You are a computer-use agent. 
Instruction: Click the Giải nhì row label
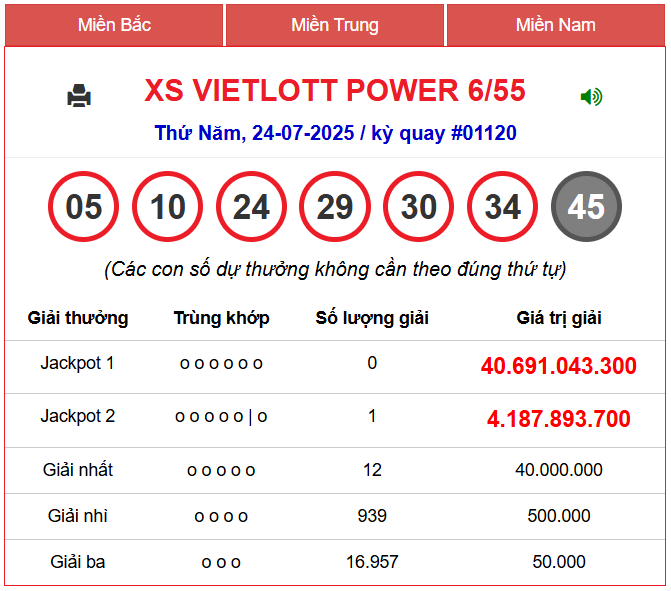pyautogui.click(x=77, y=516)
